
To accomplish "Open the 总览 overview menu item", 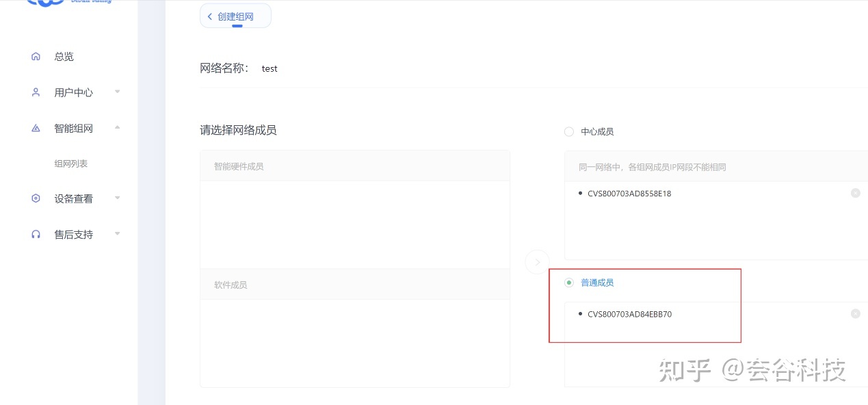I will click(64, 57).
